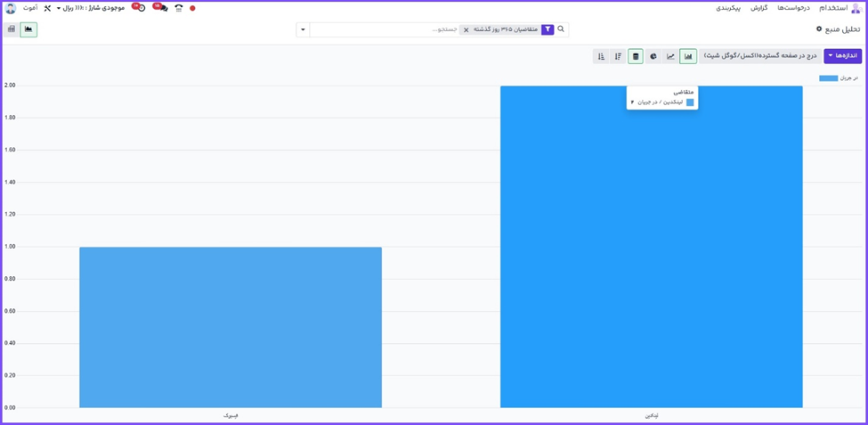The image size is (868, 425).
Task: Remove the 365-day applicants filter
Action: 466,29
